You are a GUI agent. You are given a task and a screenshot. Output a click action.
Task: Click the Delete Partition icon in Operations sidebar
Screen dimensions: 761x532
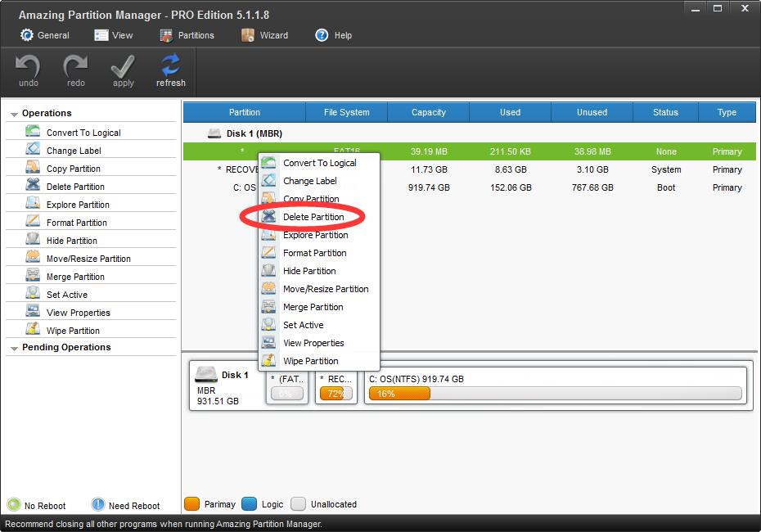pos(33,185)
